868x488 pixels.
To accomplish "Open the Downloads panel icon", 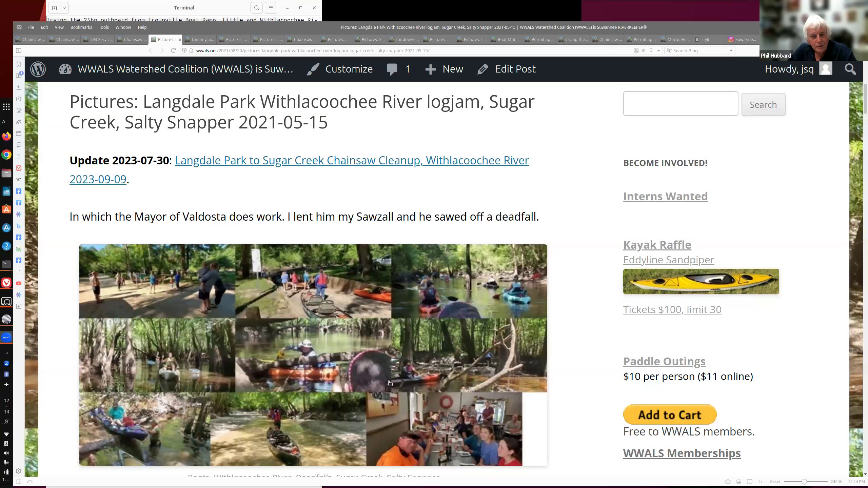I will [19, 87].
